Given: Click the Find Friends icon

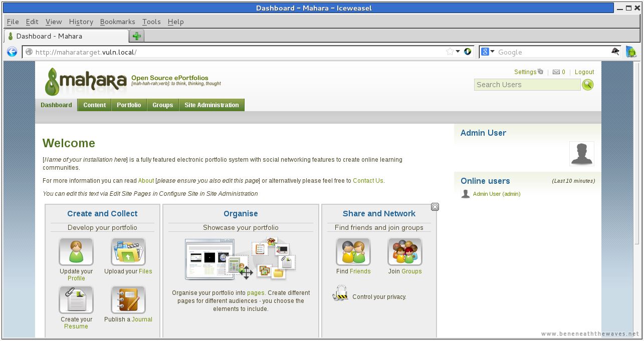Looking at the screenshot, I should tap(353, 251).
